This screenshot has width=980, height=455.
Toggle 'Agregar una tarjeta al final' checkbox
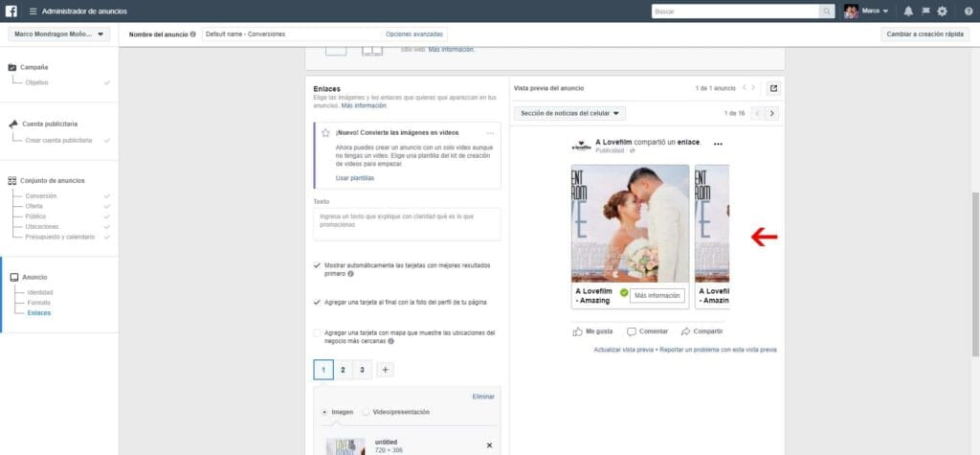coord(317,303)
